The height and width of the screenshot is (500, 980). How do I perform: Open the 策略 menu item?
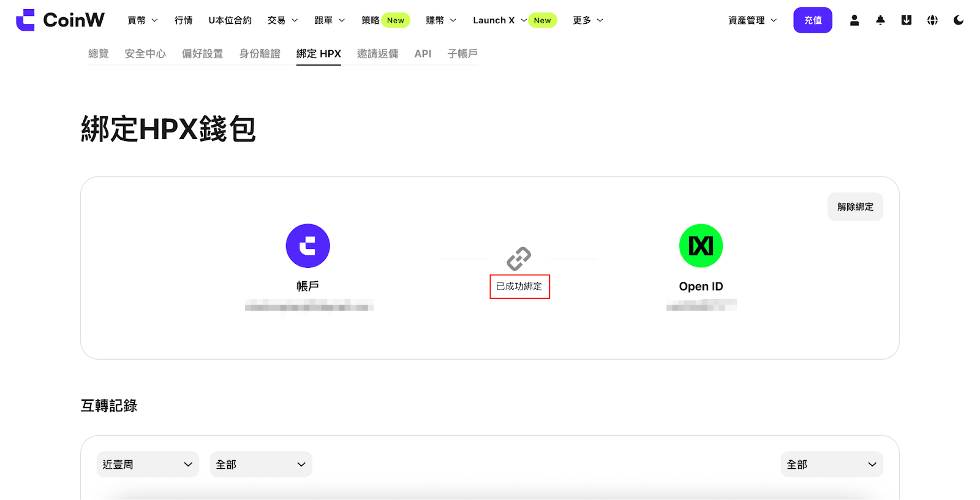pos(371,20)
